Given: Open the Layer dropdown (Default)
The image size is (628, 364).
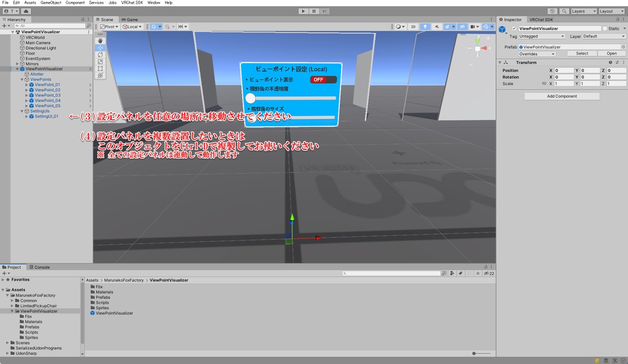Looking at the screenshot, I should [603, 36].
